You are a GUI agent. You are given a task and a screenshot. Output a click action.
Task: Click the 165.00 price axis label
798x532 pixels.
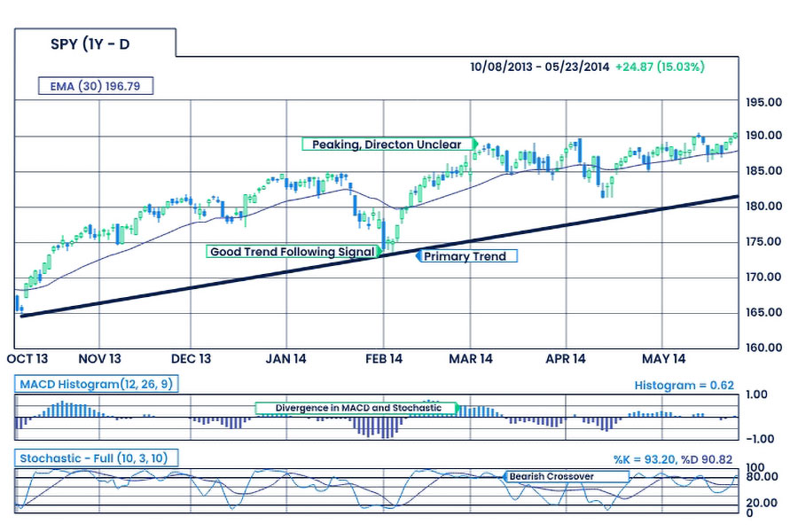click(764, 313)
